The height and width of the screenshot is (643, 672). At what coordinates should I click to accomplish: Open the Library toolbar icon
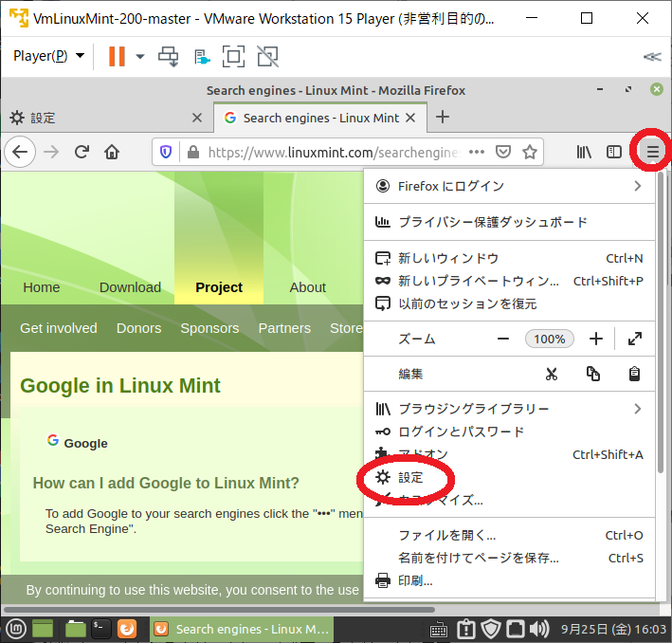pyautogui.click(x=584, y=152)
